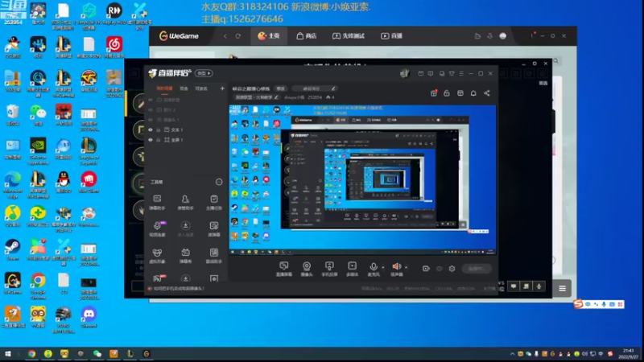Click the streamer avatar in streaming app title bar
The height and width of the screenshot is (362, 644).
point(405,73)
